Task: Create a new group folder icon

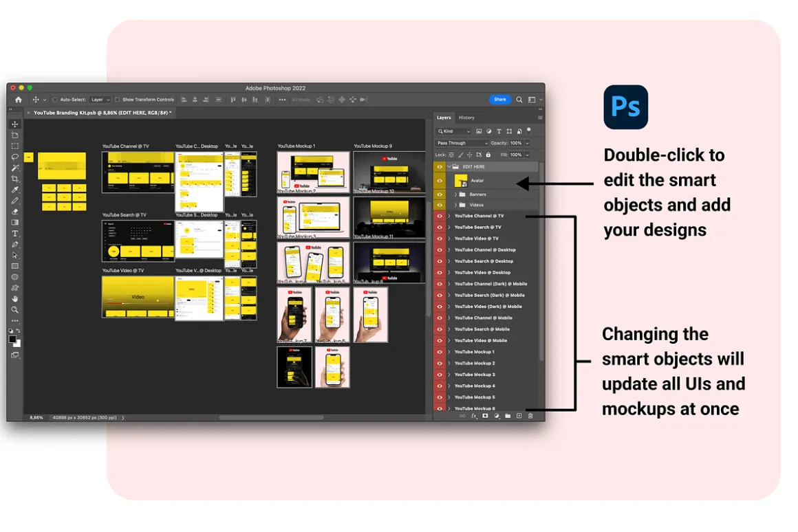Action: coord(508,416)
